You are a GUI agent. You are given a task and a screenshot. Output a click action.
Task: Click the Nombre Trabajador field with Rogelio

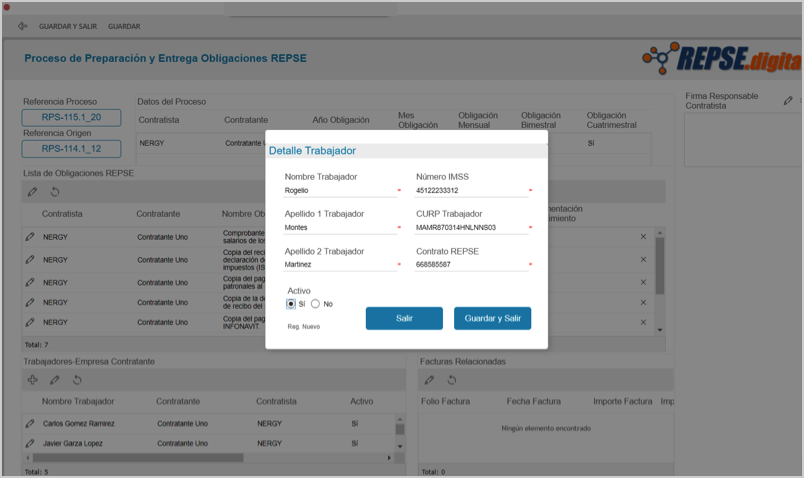(x=339, y=190)
